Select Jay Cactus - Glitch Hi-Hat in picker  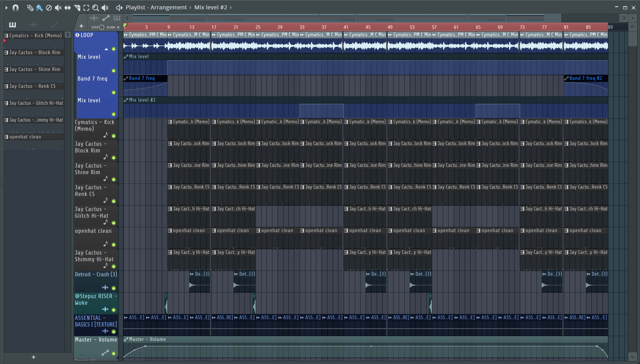point(34,103)
